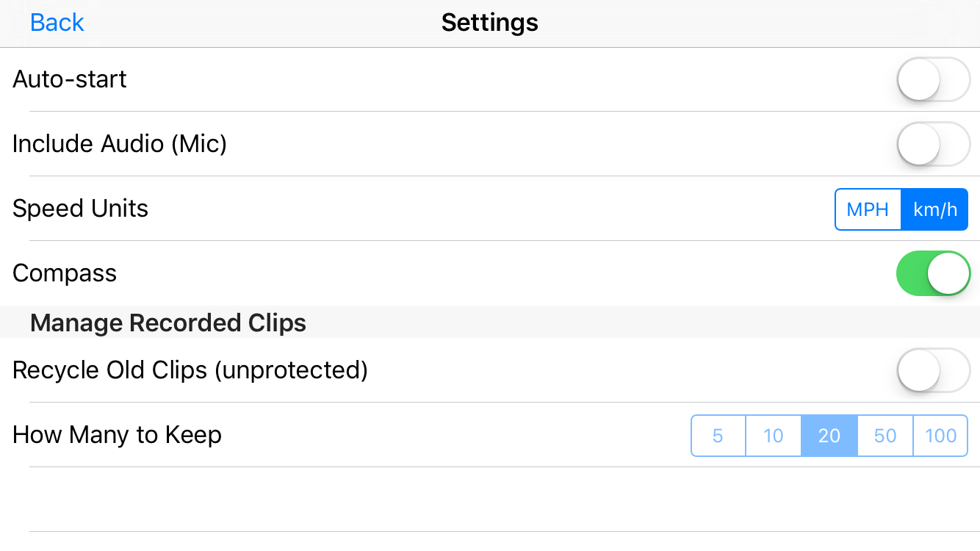Click the Speed Units label
Viewport: 980px width, 551px height.
coord(81,209)
